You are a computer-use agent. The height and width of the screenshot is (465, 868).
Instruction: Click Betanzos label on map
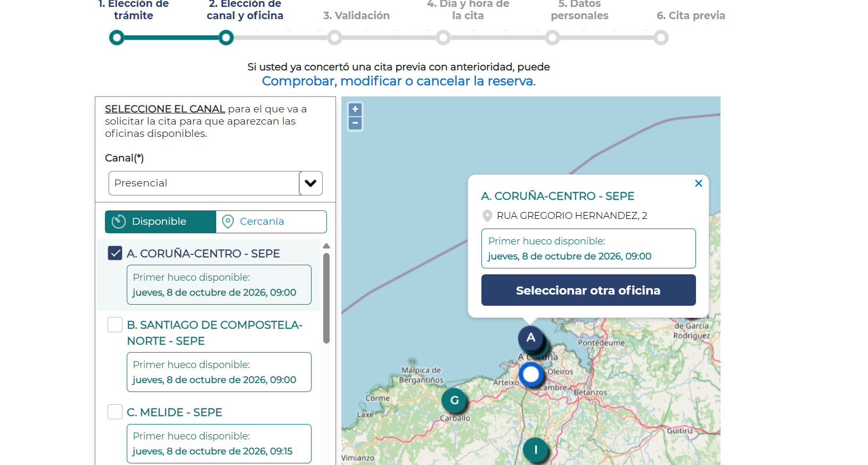[591, 393]
